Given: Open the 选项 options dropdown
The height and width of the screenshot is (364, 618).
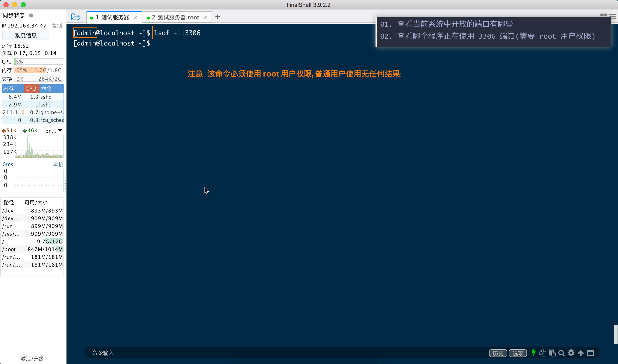Looking at the screenshot, I should [x=518, y=353].
